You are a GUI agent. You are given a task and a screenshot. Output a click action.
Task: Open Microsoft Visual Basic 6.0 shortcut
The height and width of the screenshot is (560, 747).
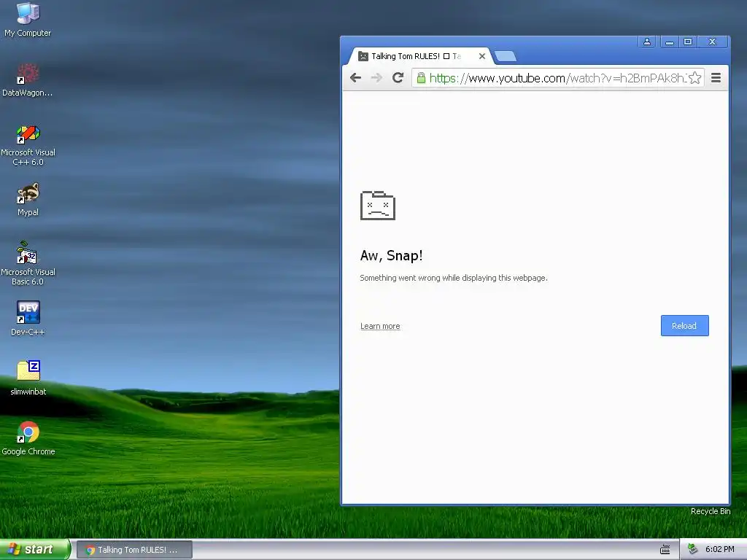[28, 263]
